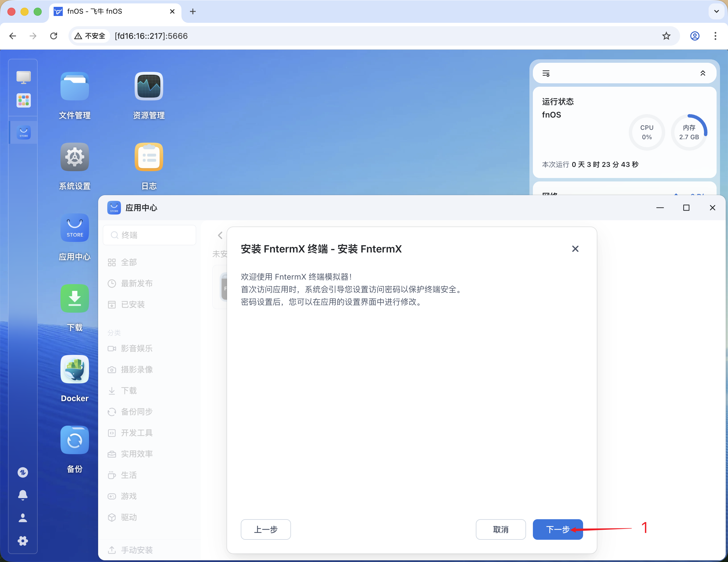Click the 终端 search input field
The image size is (728, 562).
pos(149,235)
